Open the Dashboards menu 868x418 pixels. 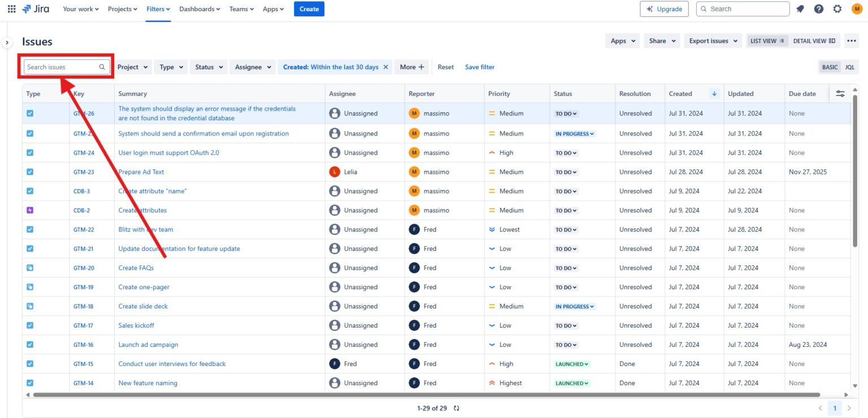point(199,8)
